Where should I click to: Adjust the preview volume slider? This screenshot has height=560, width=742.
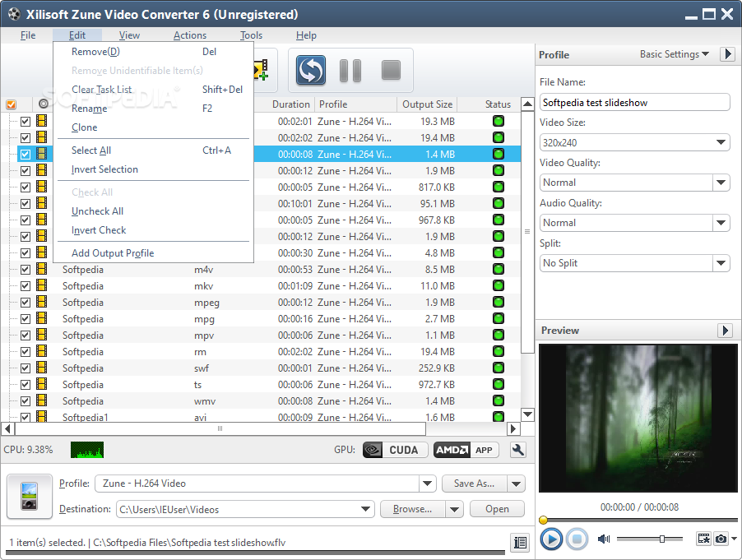662,539
